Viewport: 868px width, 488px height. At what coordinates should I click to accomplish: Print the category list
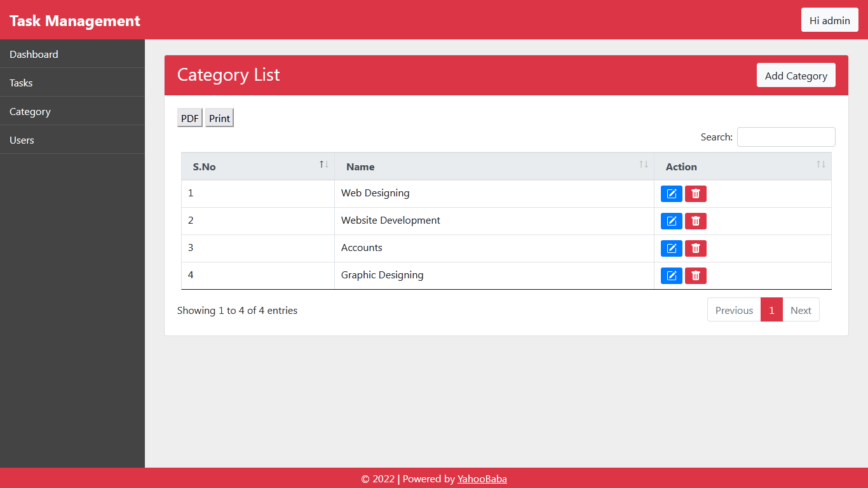pyautogui.click(x=219, y=118)
